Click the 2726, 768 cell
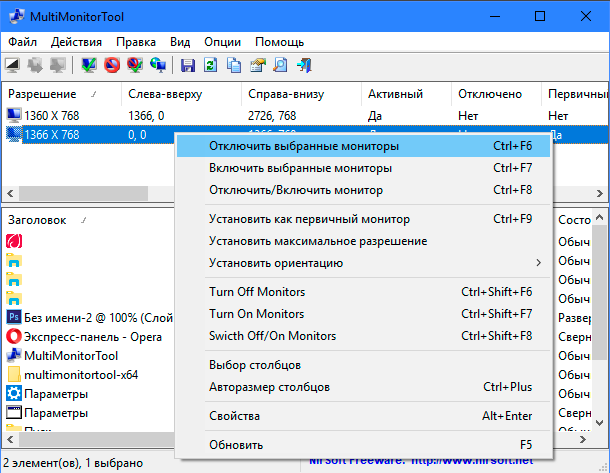This screenshot has height=473, width=610. point(272,116)
